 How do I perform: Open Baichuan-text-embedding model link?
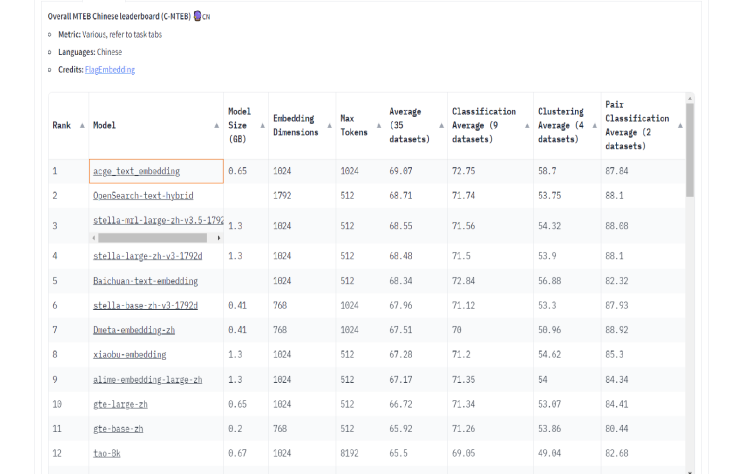pos(146,281)
